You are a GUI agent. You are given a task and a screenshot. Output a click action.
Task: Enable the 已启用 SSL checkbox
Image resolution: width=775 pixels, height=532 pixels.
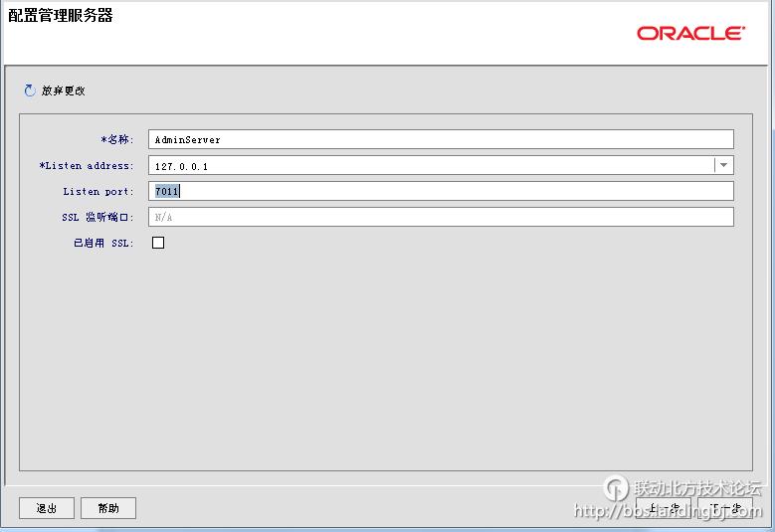pos(158,243)
